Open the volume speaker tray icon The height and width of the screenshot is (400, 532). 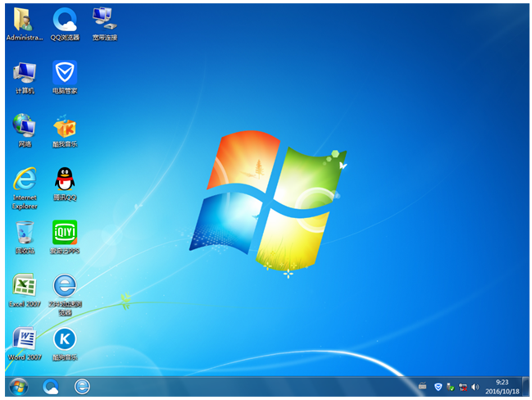coord(475,386)
